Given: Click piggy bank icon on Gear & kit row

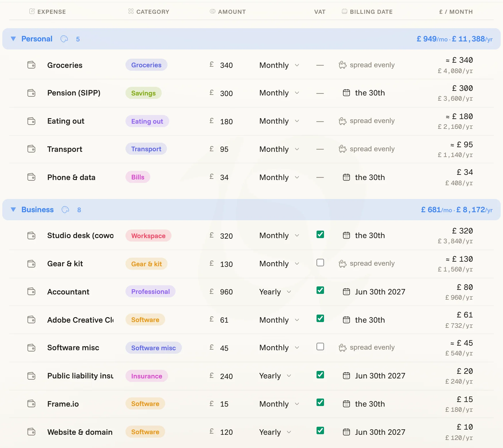Looking at the screenshot, I should 342,264.
